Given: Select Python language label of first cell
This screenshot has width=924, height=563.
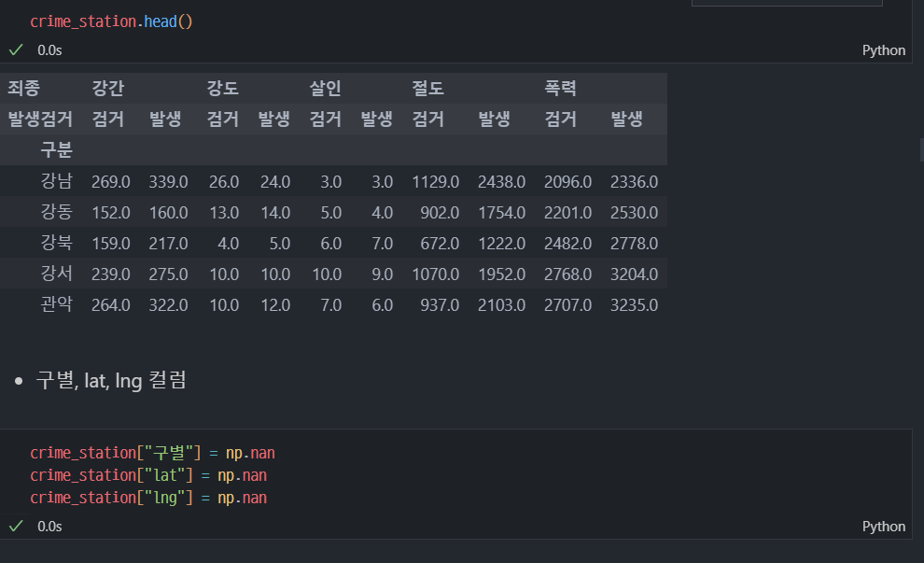Looking at the screenshot, I should click(883, 50).
